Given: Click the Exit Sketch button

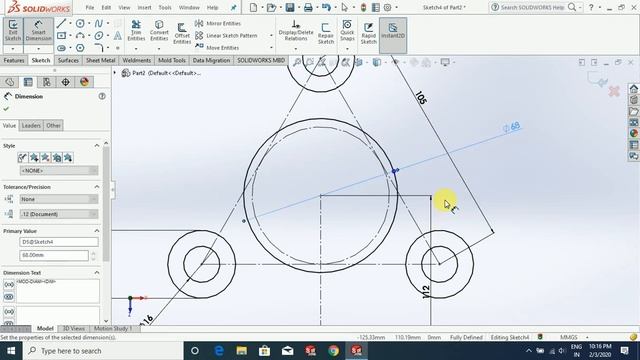Looking at the screenshot, I should pos(13,31).
